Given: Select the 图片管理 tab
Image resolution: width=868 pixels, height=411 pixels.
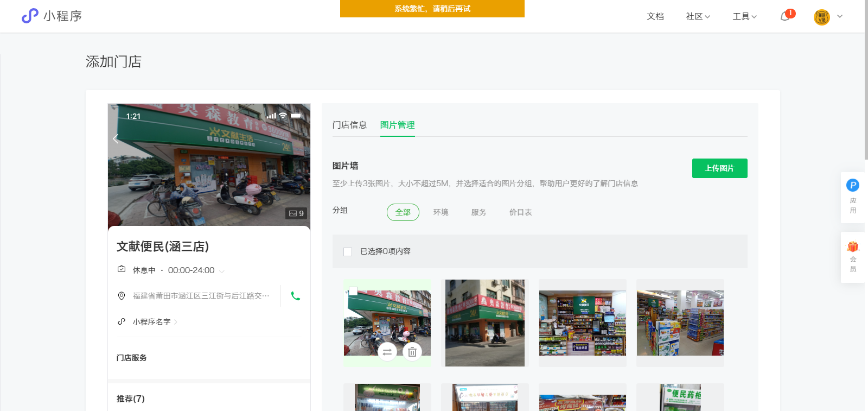Looking at the screenshot, I should (x=398, y=125).
